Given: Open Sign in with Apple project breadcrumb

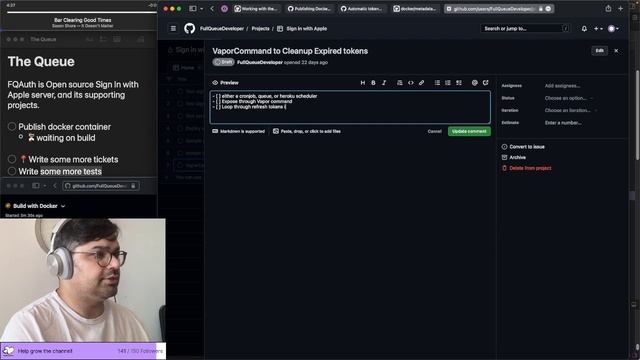Looking at the screenshot, I should point(306,29).
